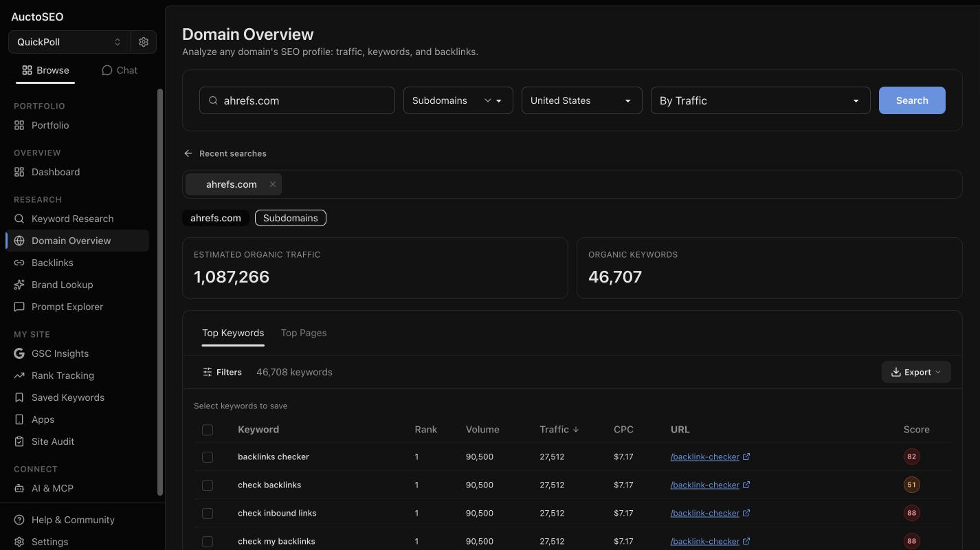Toggle the select-all keywords checkbox
The width and height of the screenshot is (980, 550).
pyautogui.click(x=208, y=430)
